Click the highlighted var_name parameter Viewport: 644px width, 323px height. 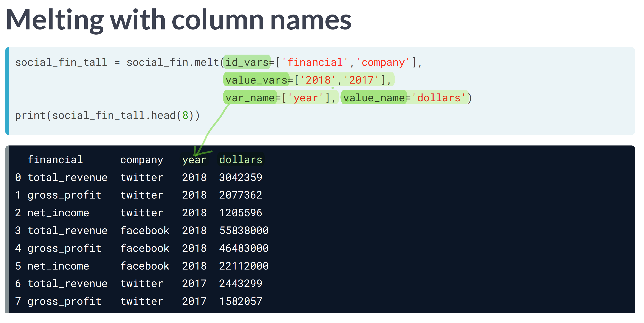point(250,98)
